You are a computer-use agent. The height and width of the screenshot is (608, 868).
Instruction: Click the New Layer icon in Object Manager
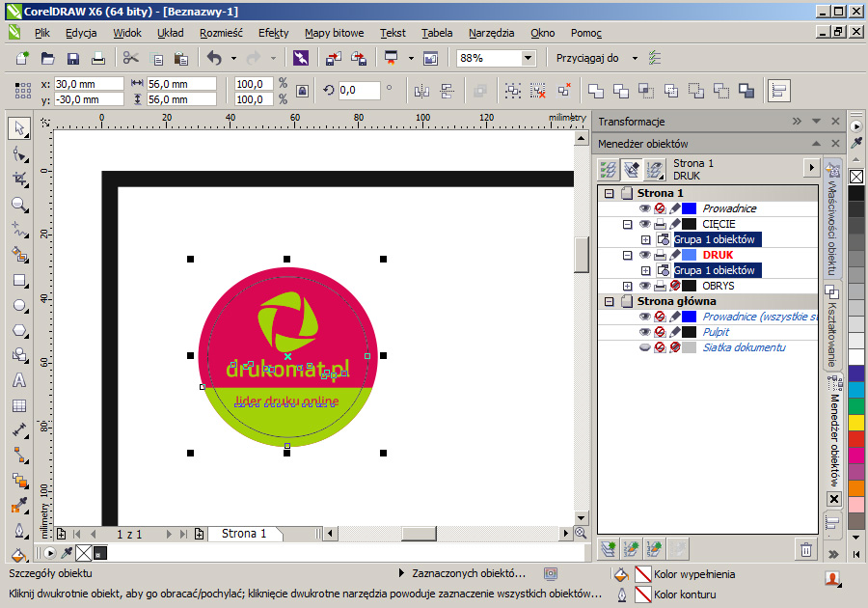[609, 549]
